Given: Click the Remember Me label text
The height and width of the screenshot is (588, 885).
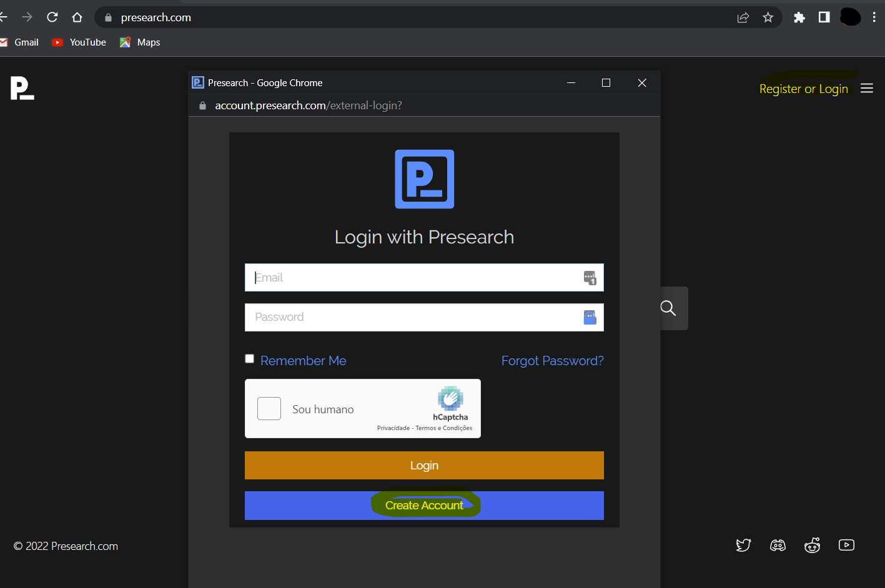Looking at the screenshot, I should pyautogui.click(x=304, y=361).
